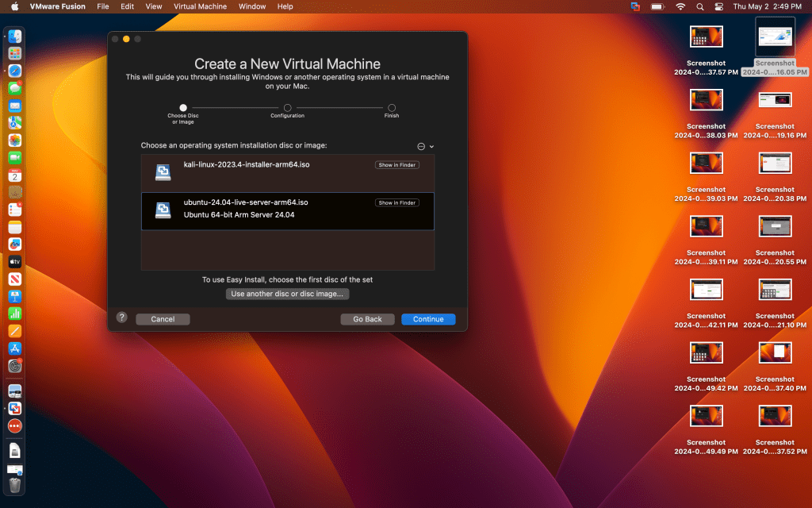This screenshot has width=812, height=508.
Task: Click the kali-linux ISO disc image icon
Action: click(163, 172)
